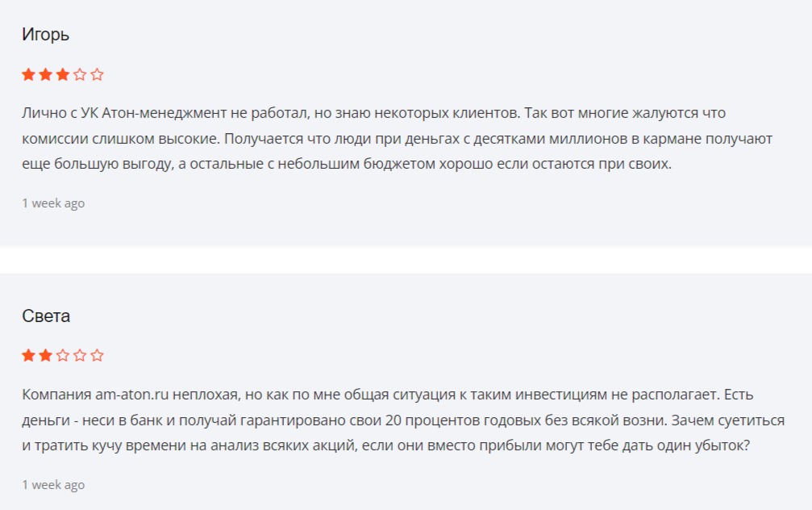Click Света's review text about investments
The image size is (812, 510).
pos(403,420)
